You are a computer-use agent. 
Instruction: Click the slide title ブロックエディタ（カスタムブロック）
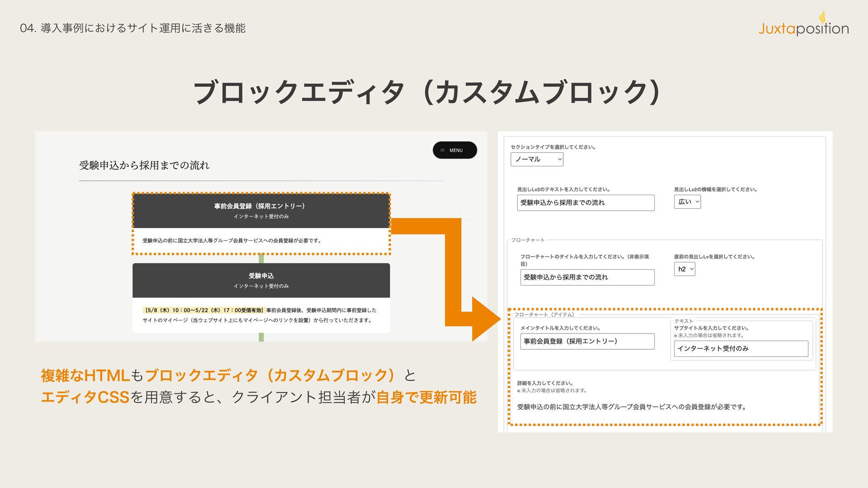[x=428, y=92]
